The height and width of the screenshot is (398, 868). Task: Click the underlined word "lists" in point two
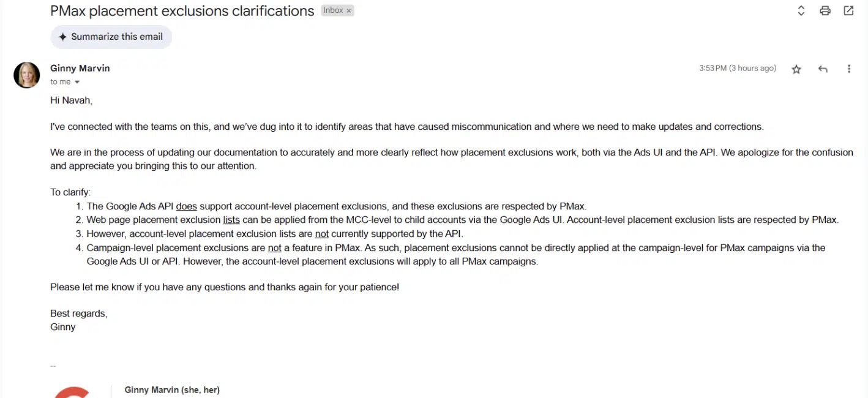(231, 220)
